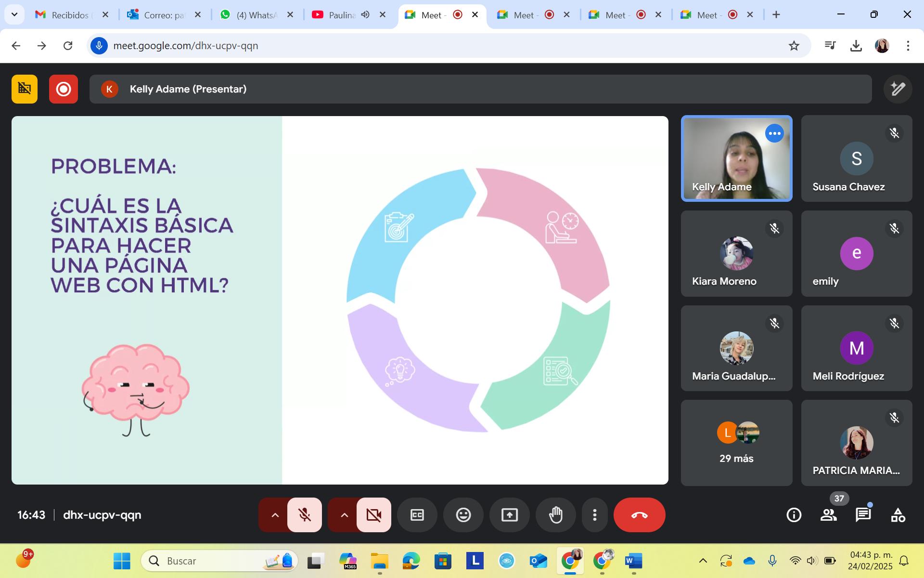Show the people list icon
This screenshot has width=924, height=578.
point(828,515)
